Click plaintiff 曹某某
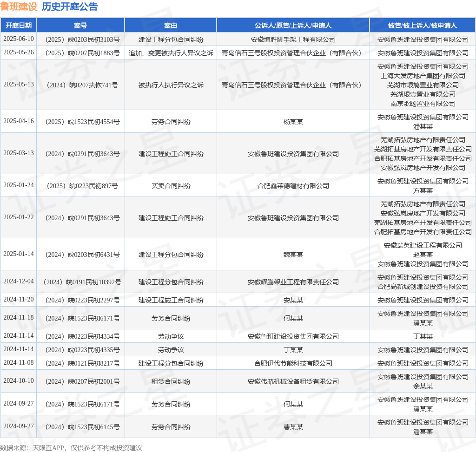476x452 pixels. point(293,427)
